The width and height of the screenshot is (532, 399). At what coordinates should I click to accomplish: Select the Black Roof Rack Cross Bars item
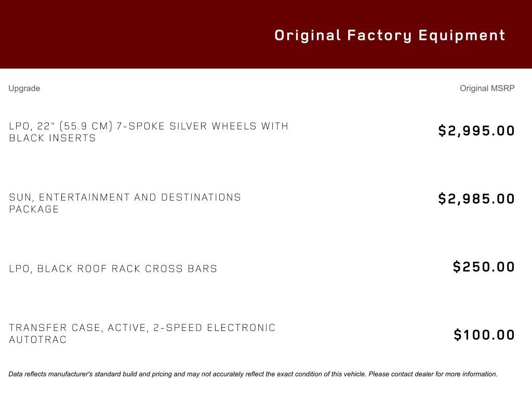[x=113, y=269]
